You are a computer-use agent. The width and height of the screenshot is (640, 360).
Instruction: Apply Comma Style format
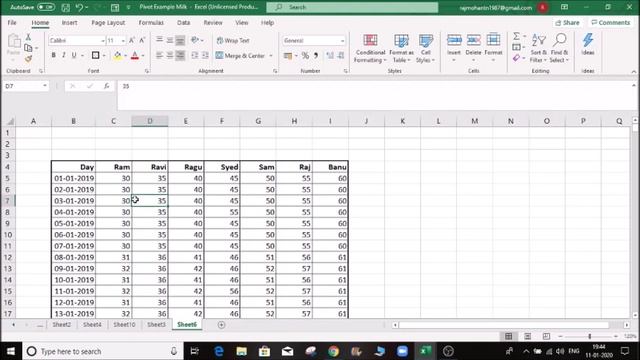coord(316,56)
